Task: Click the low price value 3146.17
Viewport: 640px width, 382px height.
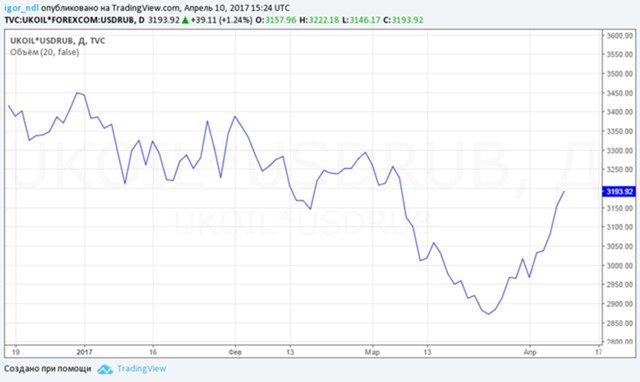Action: tap(365, 20)
